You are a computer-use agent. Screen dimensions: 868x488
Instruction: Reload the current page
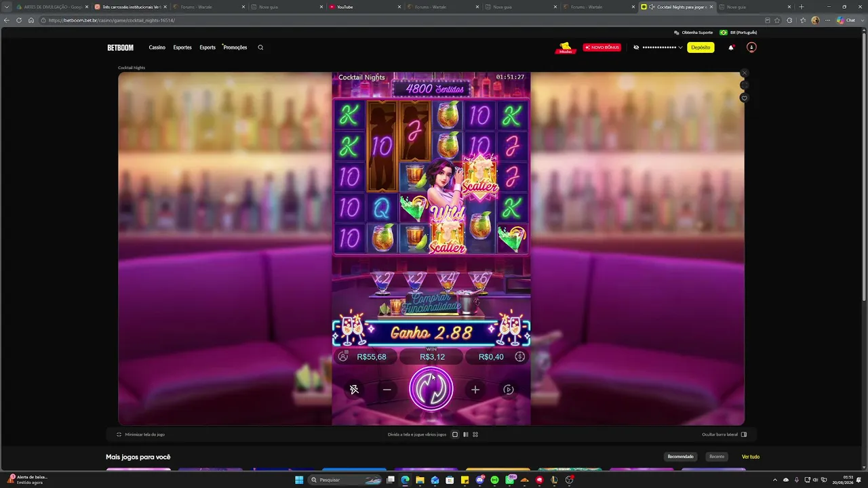coord(19,20)
